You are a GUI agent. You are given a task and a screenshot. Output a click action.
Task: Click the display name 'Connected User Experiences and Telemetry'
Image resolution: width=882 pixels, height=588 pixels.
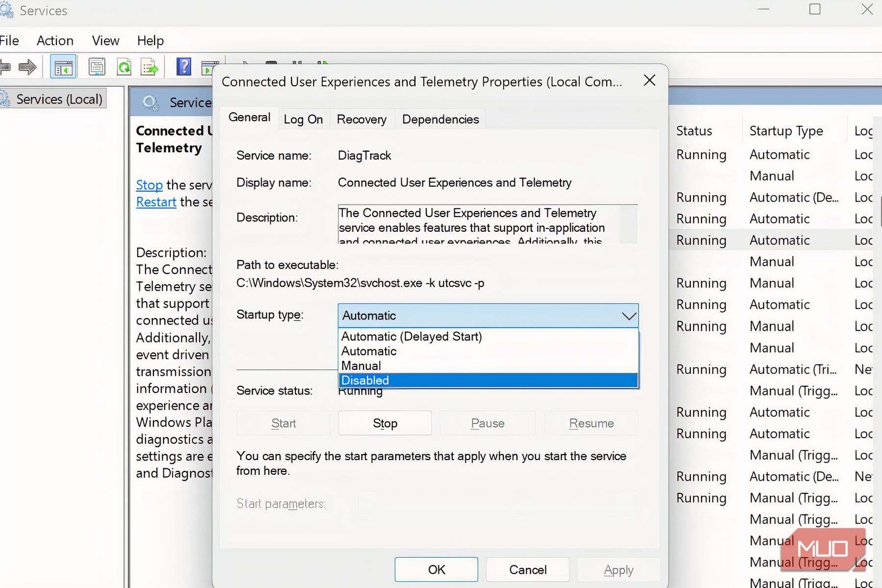tap(455, 182)
